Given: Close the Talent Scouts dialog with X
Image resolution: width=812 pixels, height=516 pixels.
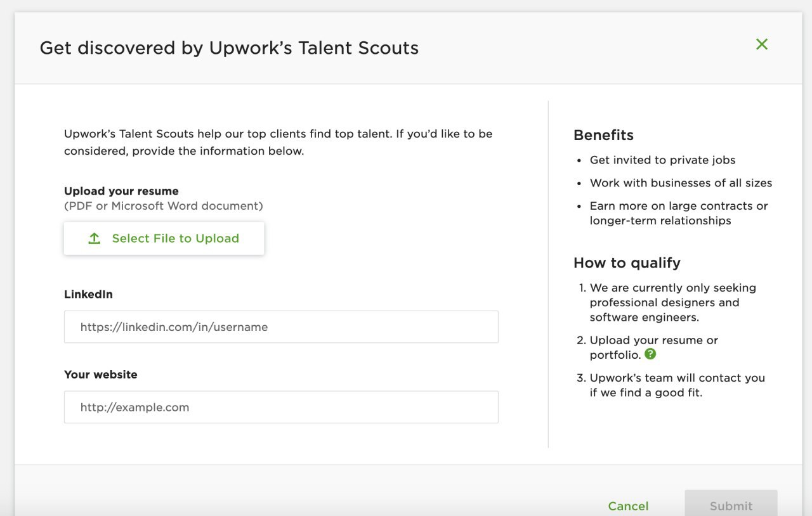Looking at the screenshot, I should tap(762, 44).
